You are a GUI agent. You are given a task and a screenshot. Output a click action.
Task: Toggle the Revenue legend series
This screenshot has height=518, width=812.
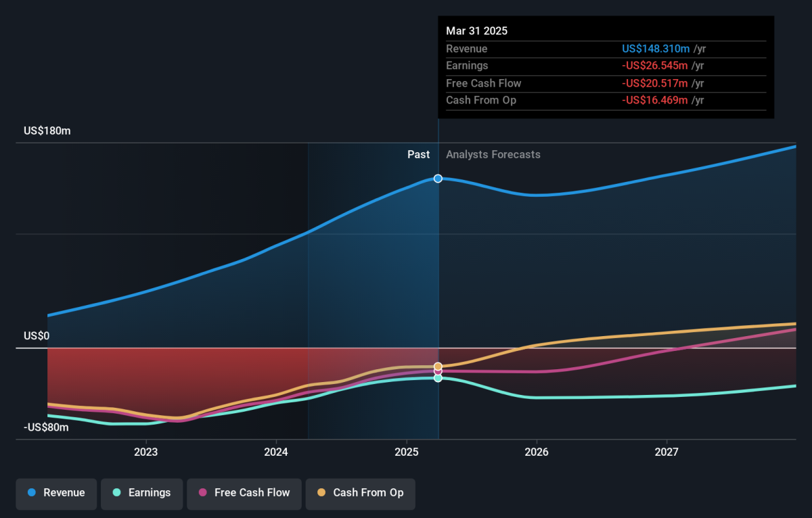coord(57,493)
